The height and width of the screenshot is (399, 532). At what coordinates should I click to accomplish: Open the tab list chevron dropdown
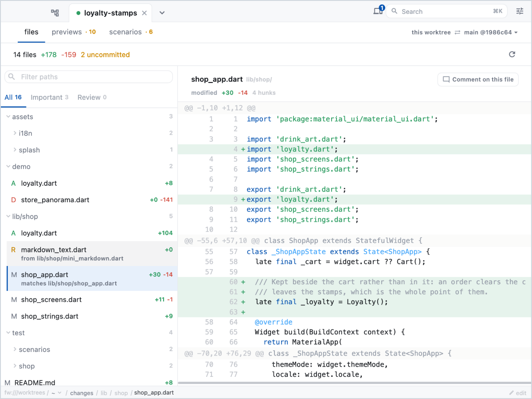coord(162,13)
